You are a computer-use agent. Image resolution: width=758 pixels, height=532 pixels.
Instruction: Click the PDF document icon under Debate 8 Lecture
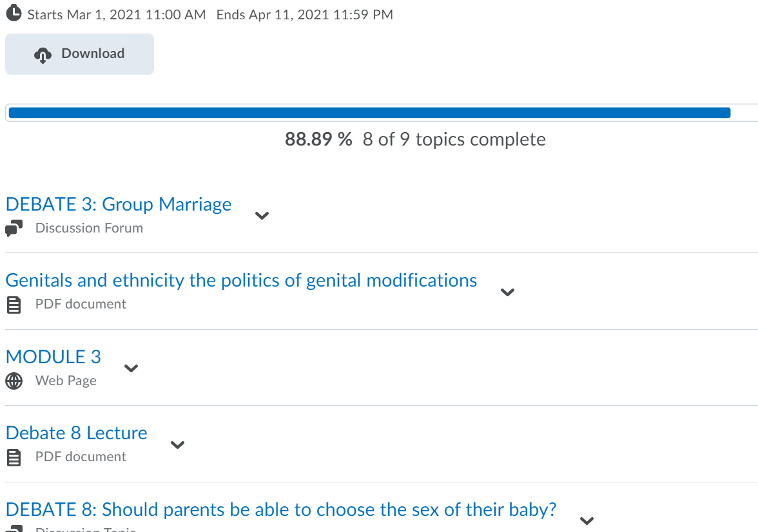(x=14, y=457)
